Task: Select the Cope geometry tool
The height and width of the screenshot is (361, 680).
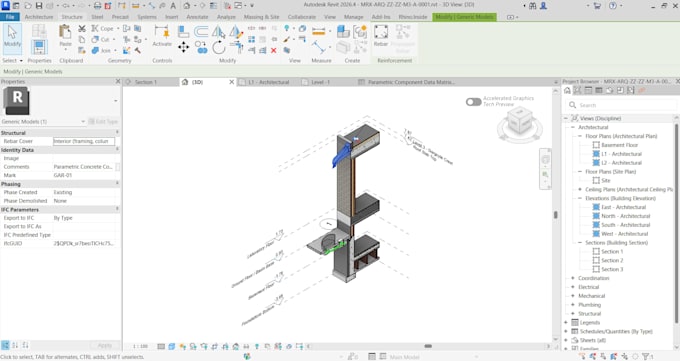Action: (x=102, y=29)
